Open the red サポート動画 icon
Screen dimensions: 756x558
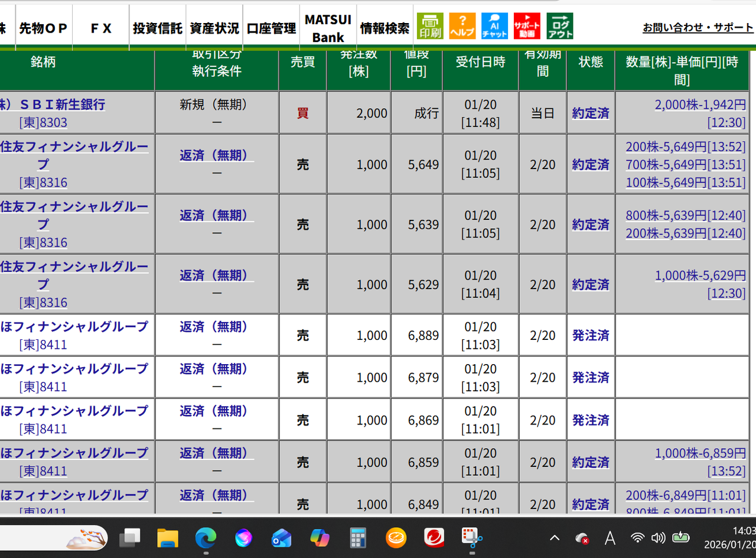pos(527,26)
